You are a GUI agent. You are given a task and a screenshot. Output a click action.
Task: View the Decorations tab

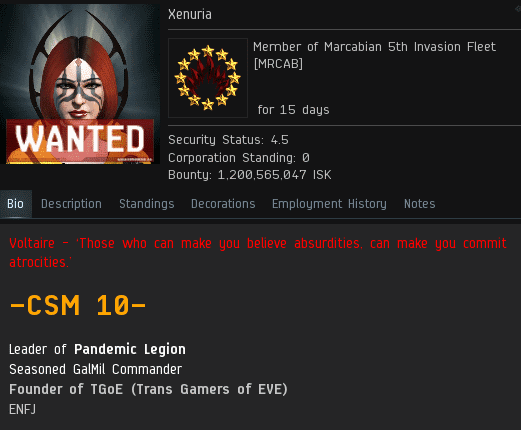pos(223,204)
